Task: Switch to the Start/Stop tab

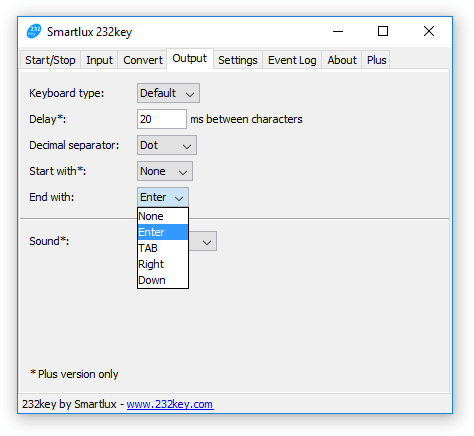Action: 50,60
